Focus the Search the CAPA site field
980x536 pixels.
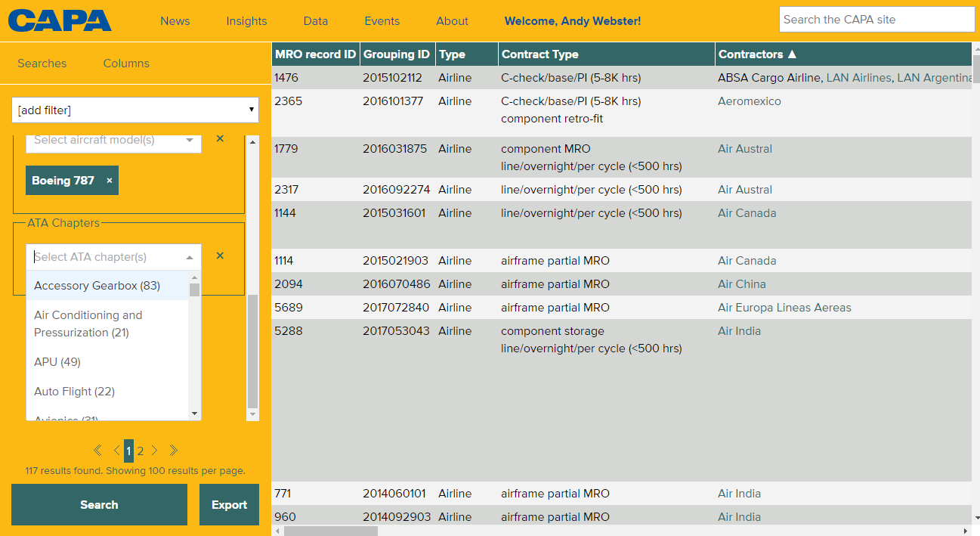[x=876, y=20]
